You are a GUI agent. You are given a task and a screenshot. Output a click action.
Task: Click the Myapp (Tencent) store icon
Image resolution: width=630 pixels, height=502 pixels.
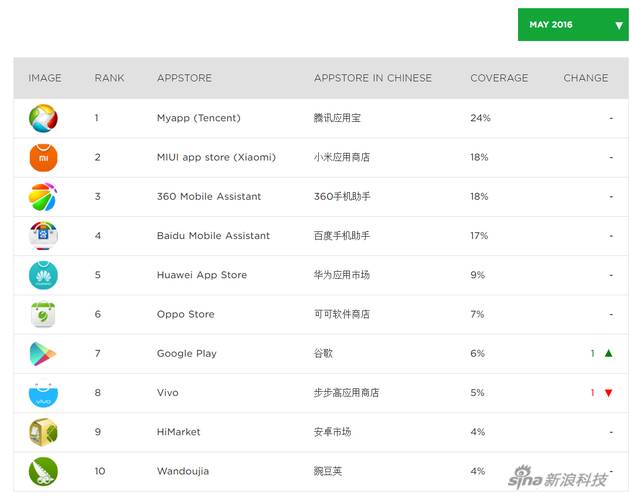[43, 118]
